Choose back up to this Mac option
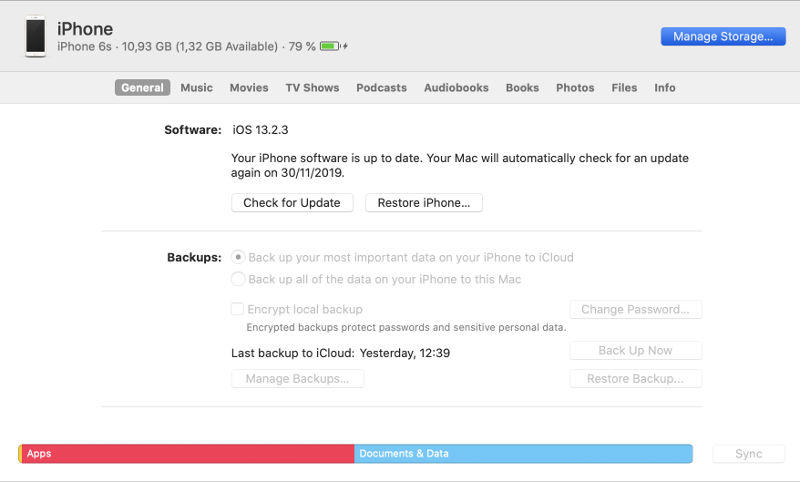The height and width of the screenshot is (482, 800). (238, 280)
